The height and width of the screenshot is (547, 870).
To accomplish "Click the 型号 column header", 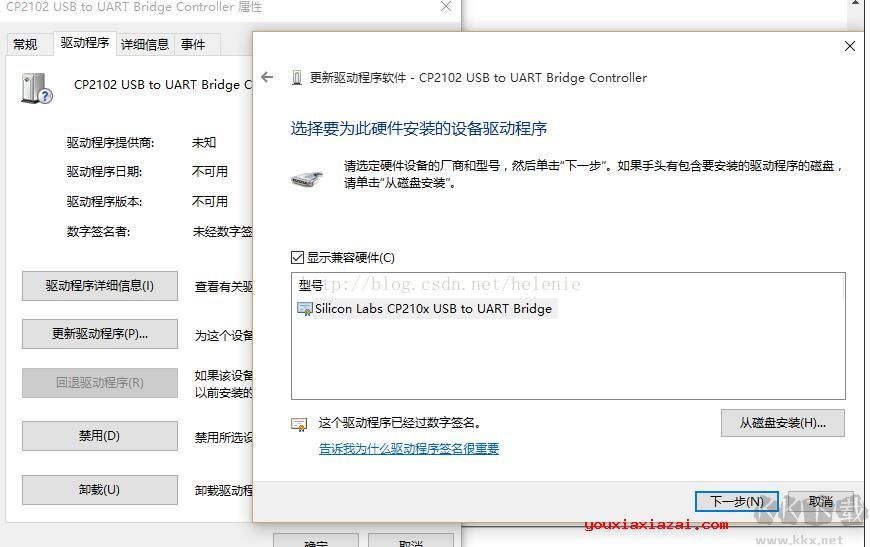I will (310, 285).
